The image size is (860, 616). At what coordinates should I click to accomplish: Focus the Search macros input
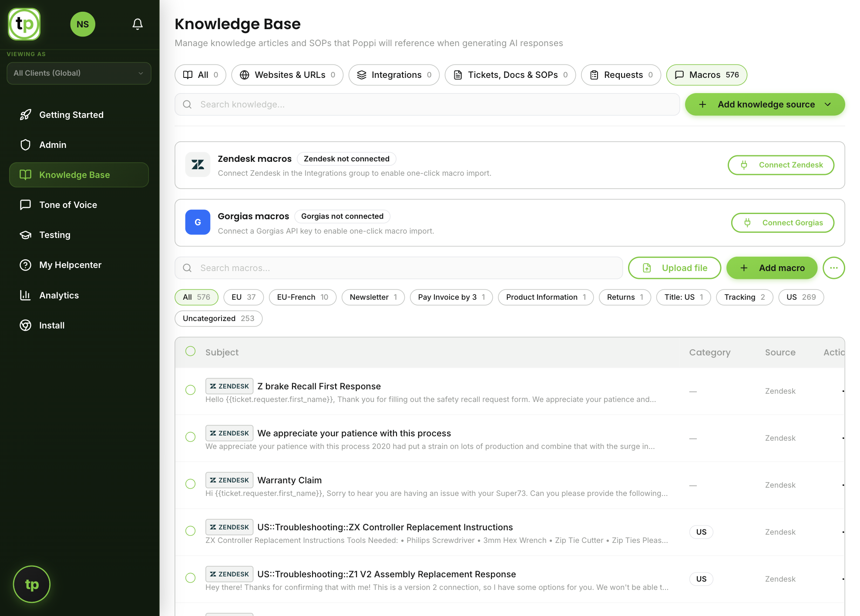click(399, 268)
